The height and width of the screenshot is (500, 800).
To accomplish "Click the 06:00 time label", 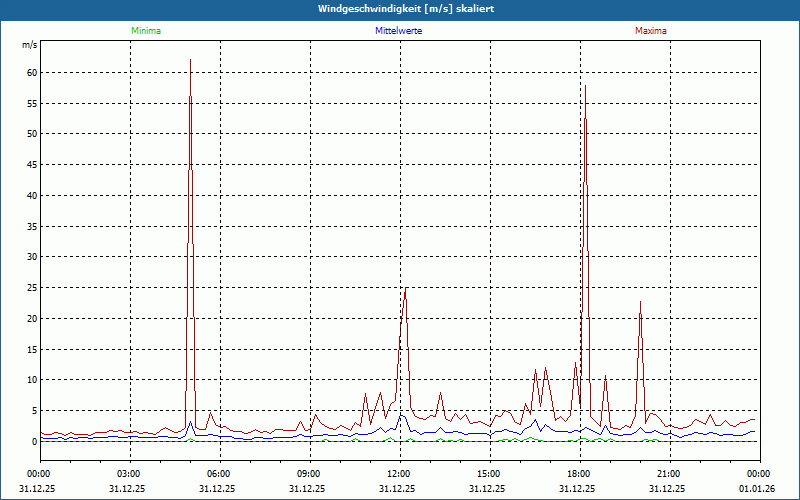I will click(x=220, y=474).
